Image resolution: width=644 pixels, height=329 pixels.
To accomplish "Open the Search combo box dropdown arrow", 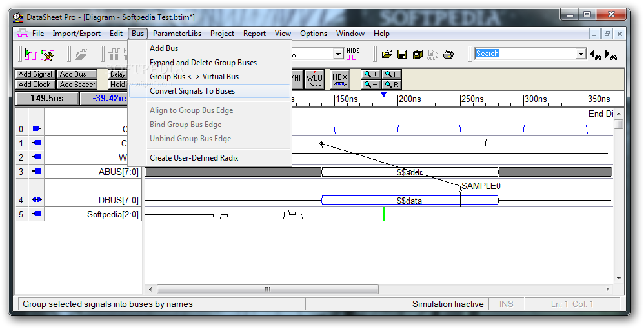I will pyautogui.click(x=581, y=54).
